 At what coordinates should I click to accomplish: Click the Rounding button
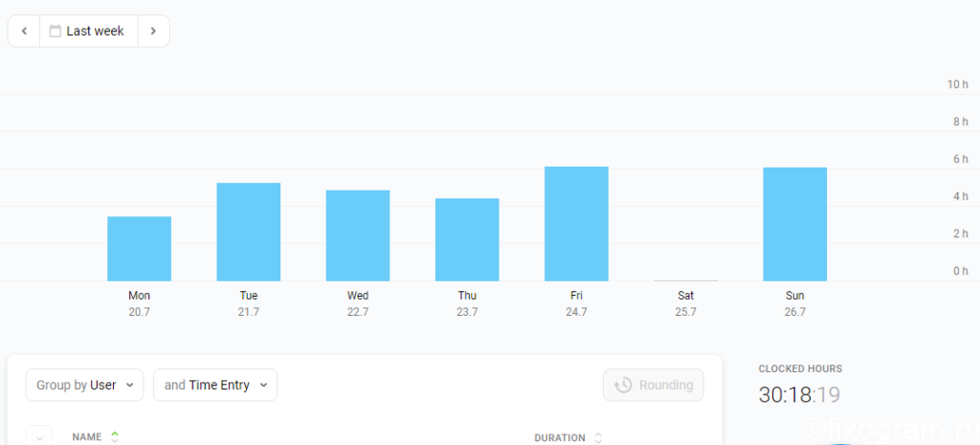653,385
